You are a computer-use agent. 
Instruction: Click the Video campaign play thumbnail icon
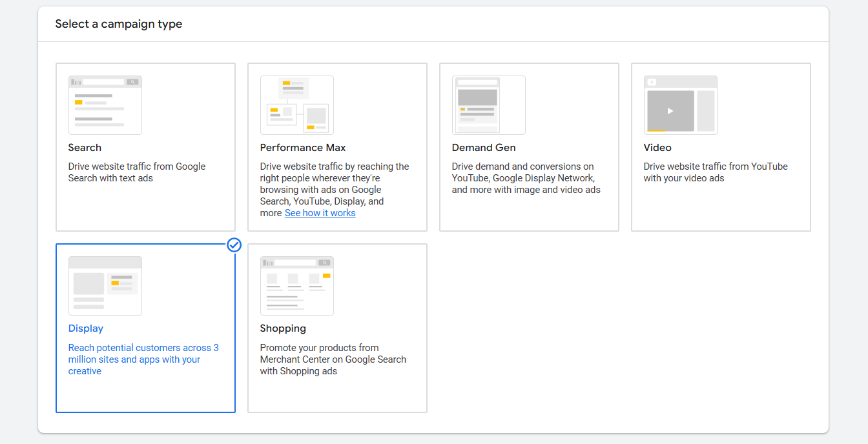670,111
